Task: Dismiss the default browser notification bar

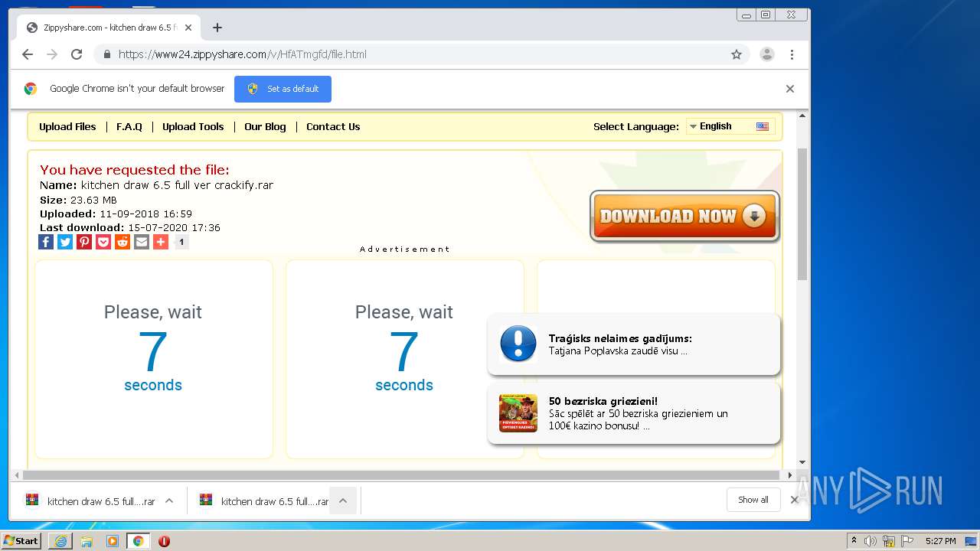Action: pyautogui.click(x=790, y=89)
